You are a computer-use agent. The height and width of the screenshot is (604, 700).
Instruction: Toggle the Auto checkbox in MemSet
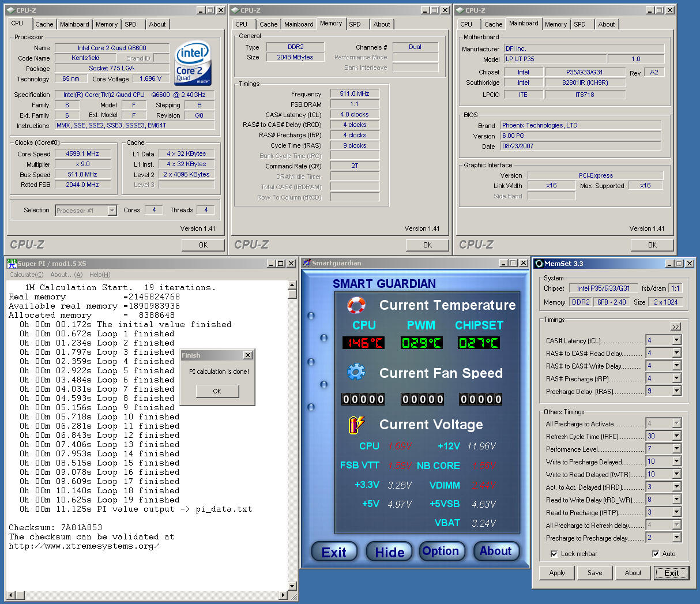656,554
